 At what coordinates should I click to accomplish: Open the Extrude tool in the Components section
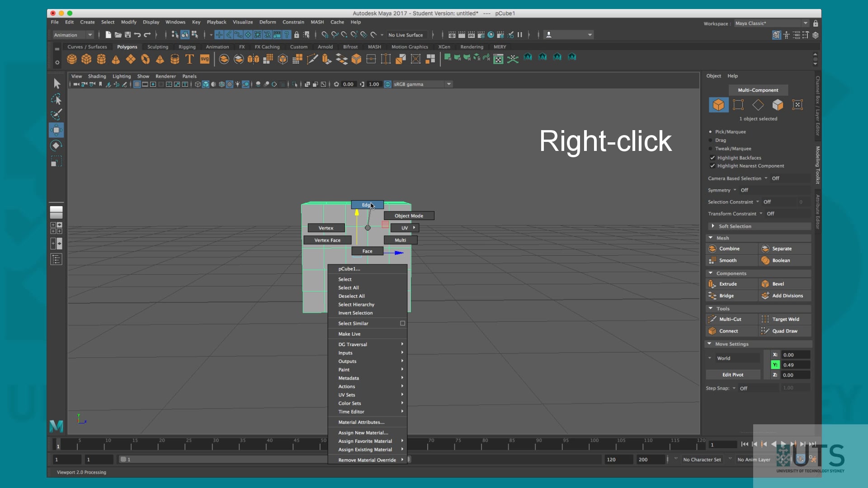tap(728, 284)
